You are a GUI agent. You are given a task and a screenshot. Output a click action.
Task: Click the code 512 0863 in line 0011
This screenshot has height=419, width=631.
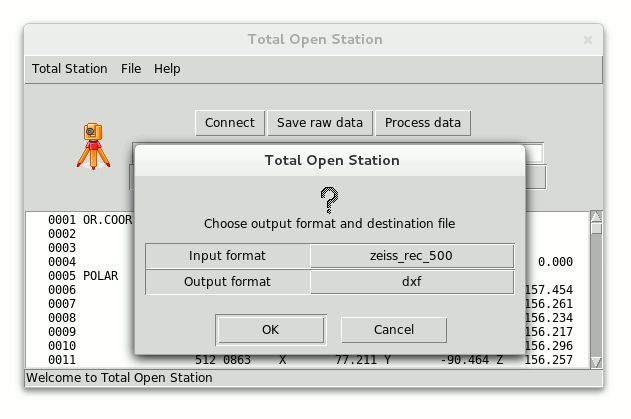(x=223, y=360)
